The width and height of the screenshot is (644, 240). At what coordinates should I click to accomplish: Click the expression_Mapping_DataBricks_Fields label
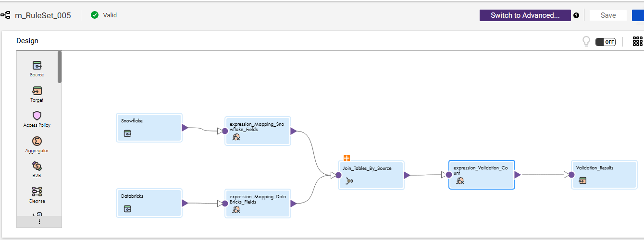(258, 200)
